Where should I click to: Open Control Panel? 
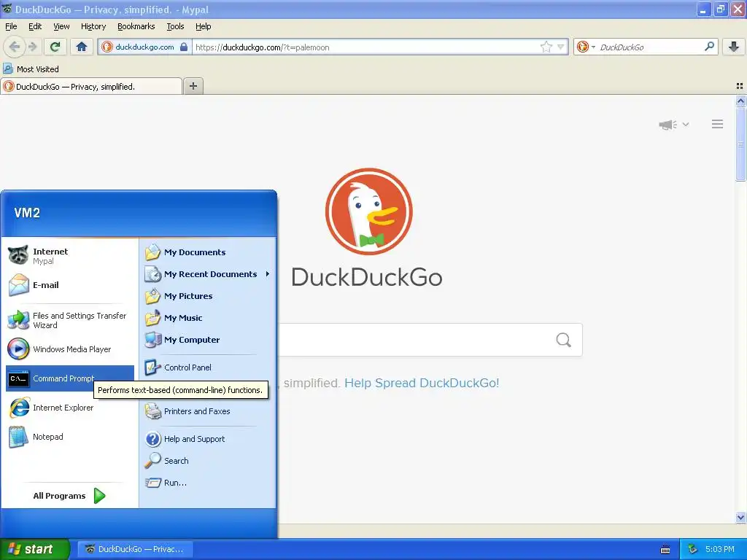pyautogui.click(x=208, y=367)
